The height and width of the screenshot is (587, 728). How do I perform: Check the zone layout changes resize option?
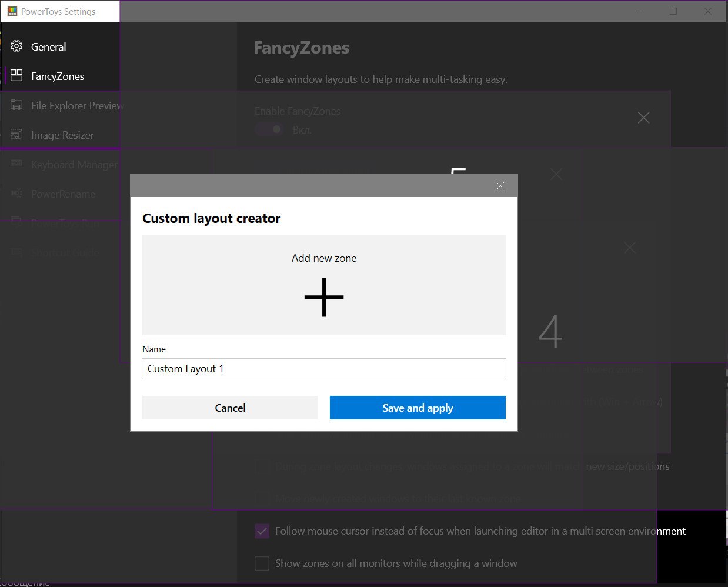click(262, 466)
